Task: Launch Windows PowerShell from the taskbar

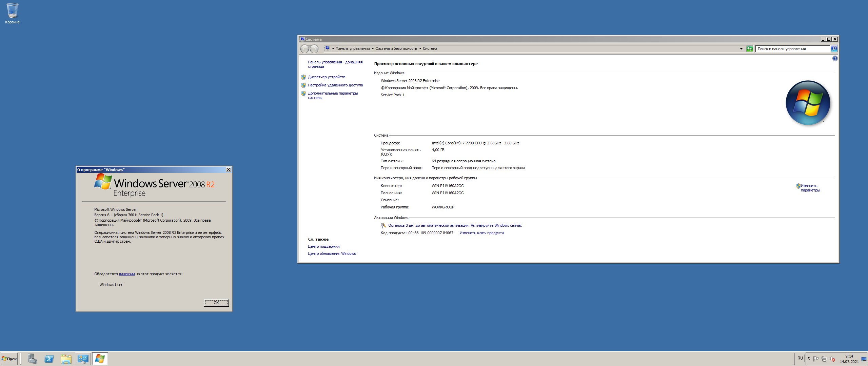Action: (x=49, y=359)
